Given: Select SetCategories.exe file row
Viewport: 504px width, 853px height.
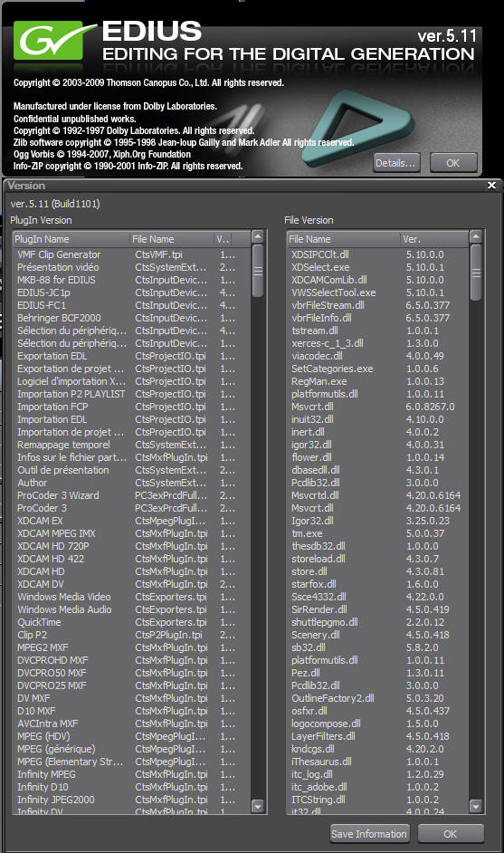Looking at the screenshot, I should (x=377, y=369).
